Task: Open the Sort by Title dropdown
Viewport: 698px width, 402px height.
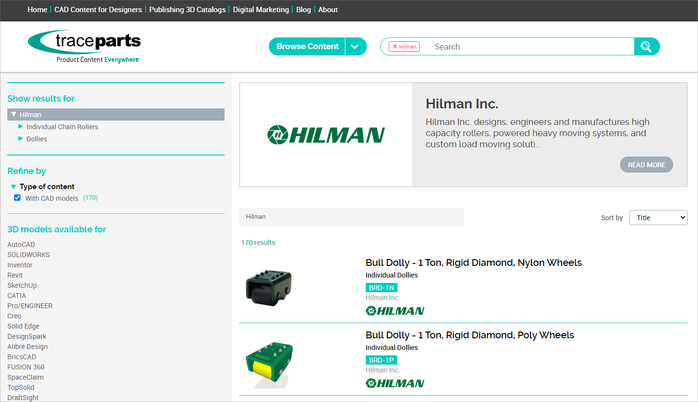Action: tap(658, 218)
